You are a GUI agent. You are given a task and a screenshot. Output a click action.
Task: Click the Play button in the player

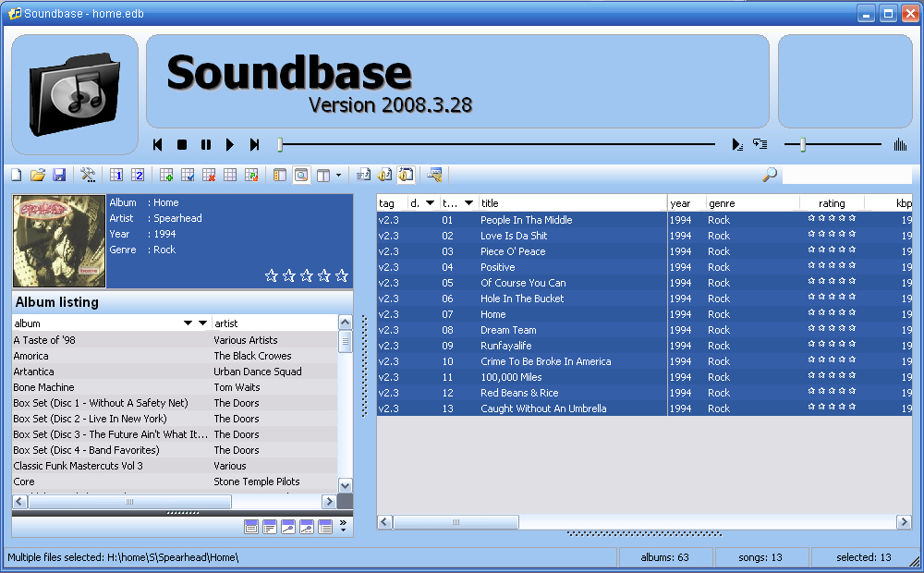[x=230, y=145]
